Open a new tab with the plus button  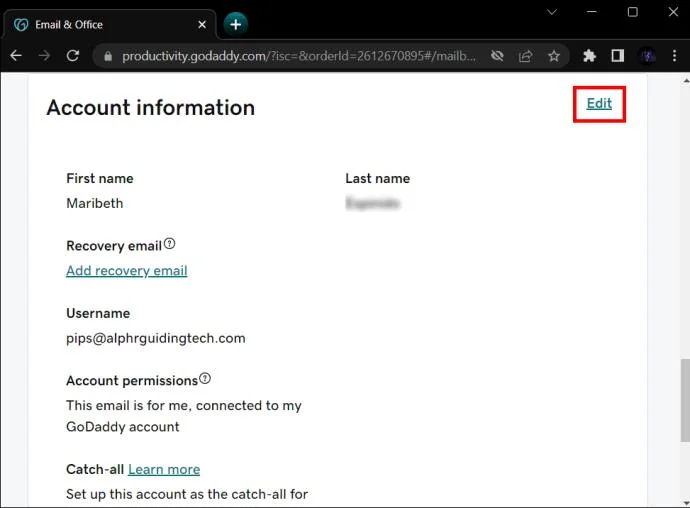(x=235, y=24)
